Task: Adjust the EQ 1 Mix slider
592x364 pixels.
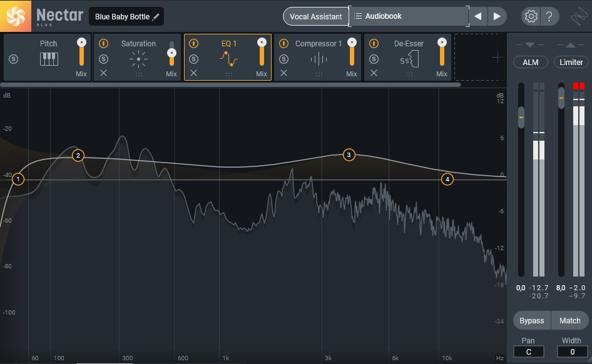Action: [262, 53]
